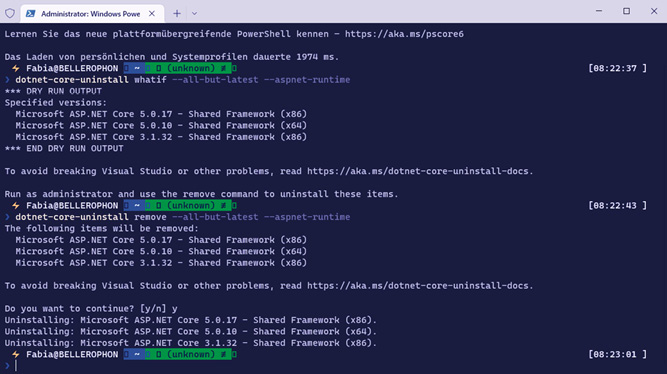Click 'Uninstalling: Microsoft ASP.NET Core 3.1.32' line
667x374 pixels.
tap(191, 343)
